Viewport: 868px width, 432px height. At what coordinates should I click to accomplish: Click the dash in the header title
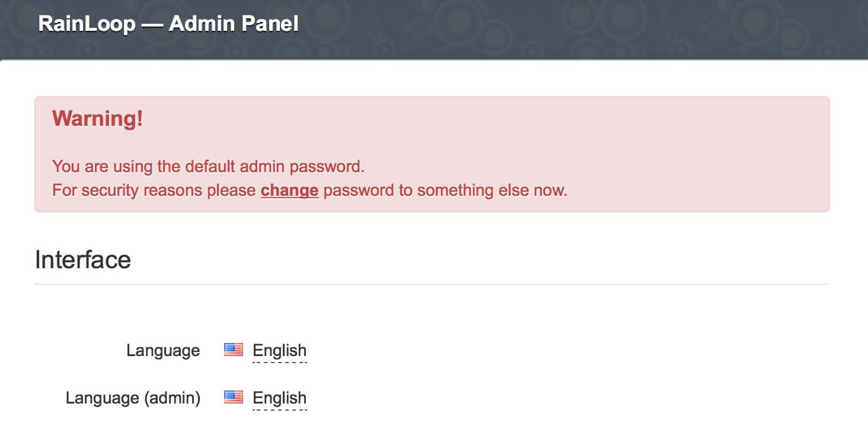(152, 24)
